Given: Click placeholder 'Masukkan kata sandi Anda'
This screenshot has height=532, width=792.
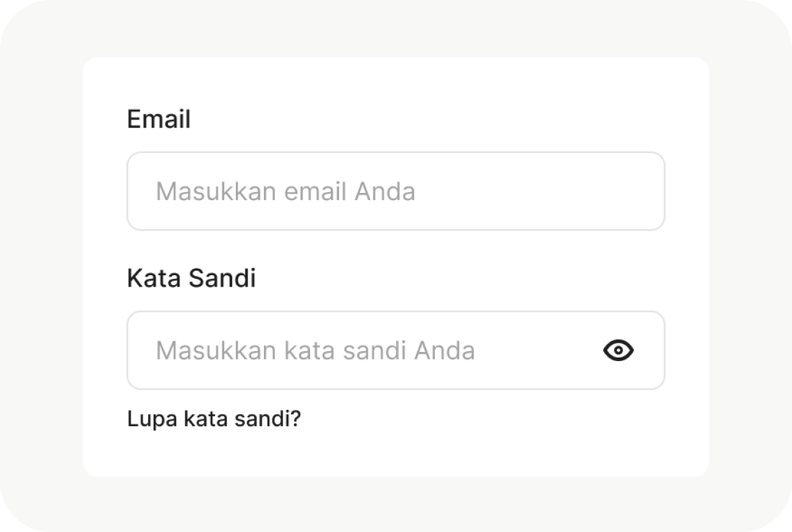Looking at the screenshot, I should pos(315,350).
